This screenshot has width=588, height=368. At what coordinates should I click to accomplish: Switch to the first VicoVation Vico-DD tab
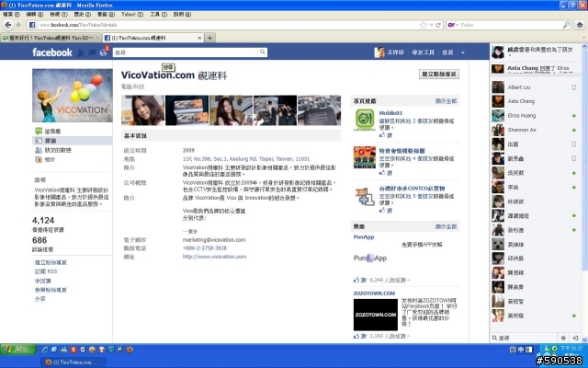pyautogui.click(x=51, y=38)
